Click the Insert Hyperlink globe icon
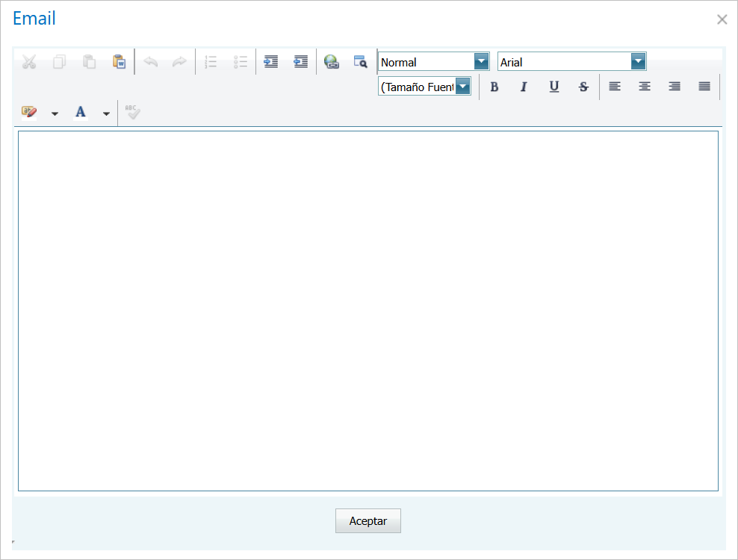The width and height of the screenshot is (738, 560). point(331,61)
